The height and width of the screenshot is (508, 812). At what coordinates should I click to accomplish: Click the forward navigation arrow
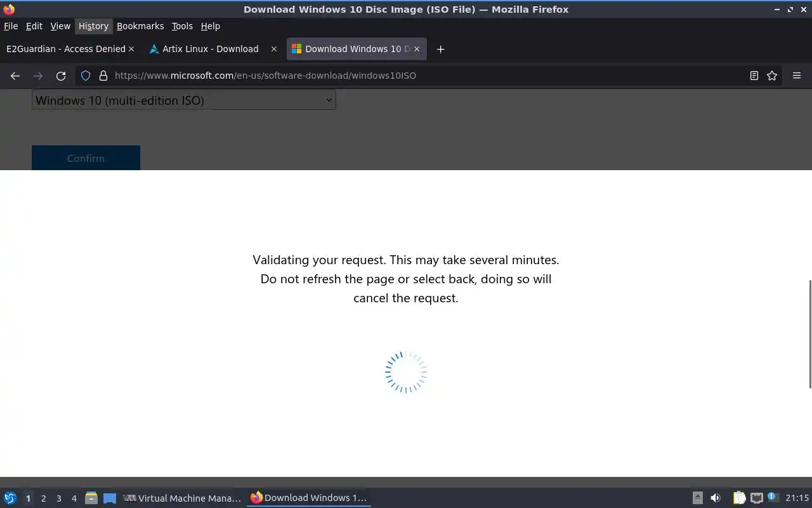pyautogui.click(x=38, y=76)
